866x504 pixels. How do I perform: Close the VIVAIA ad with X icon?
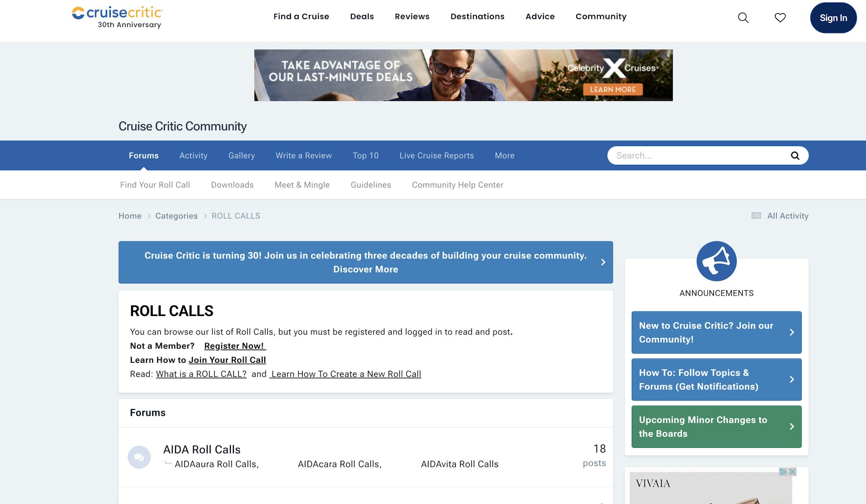coord(793,472)
